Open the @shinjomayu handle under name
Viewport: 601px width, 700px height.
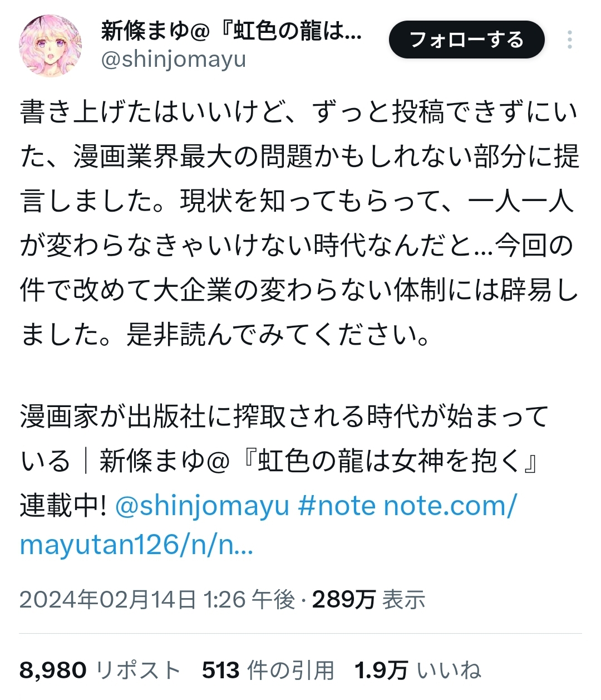coord(174,60)
